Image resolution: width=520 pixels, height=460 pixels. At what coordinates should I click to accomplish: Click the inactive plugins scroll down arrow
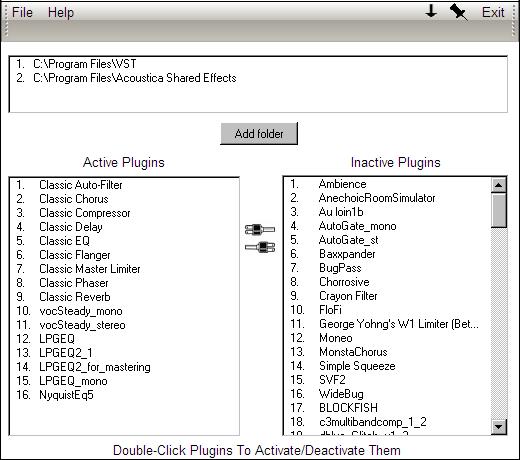(499, 426)
